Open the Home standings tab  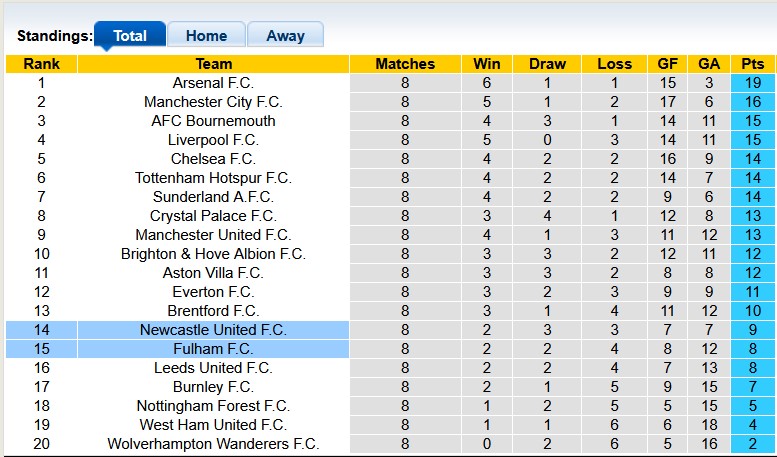click(206, 36)
